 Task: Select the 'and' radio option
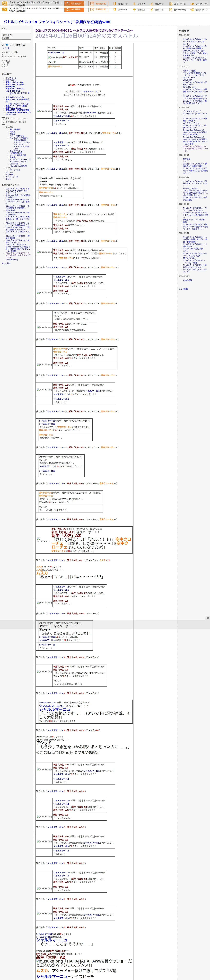point(7,45)
